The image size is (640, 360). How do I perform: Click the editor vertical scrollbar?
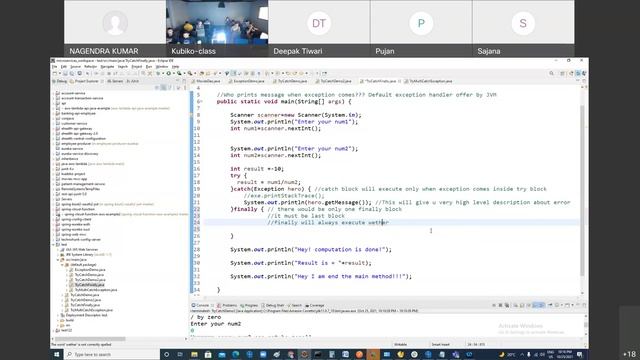pyautogui.click(x=582, y=190)
